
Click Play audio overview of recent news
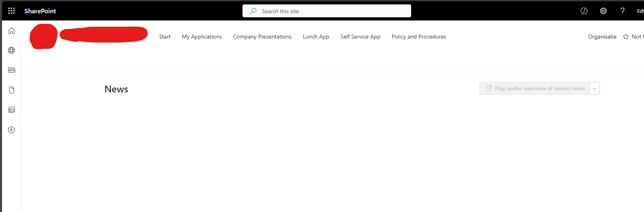(x=535, y=88)
